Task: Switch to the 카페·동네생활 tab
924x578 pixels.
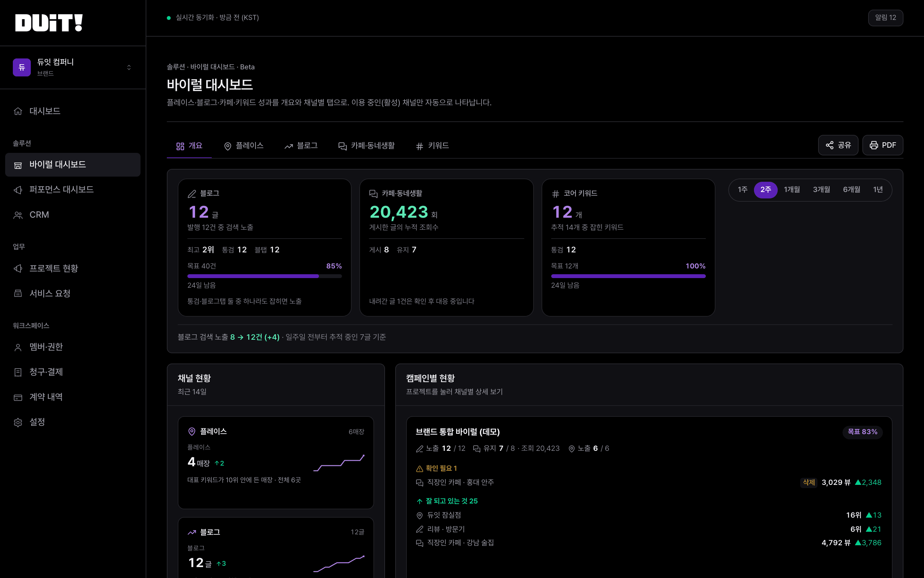Action: point(366,146)
